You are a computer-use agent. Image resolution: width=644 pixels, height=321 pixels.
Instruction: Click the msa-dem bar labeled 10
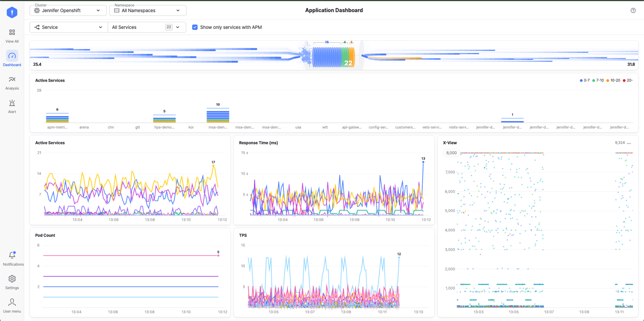(x=218, y=115)
